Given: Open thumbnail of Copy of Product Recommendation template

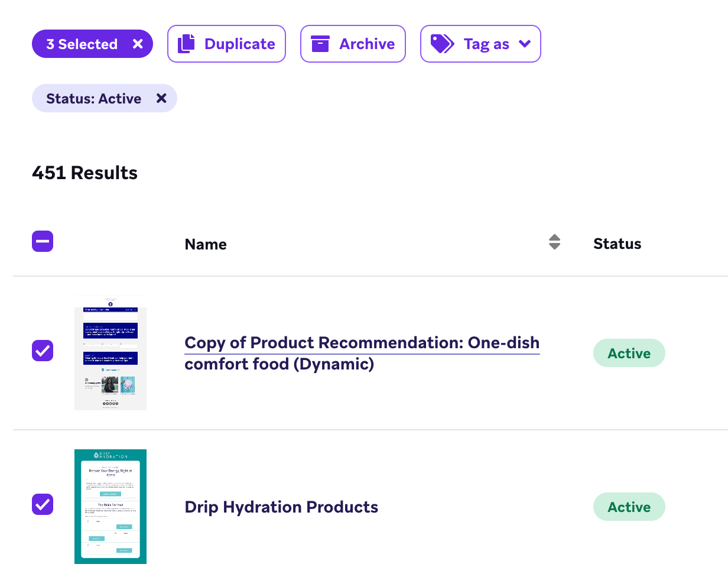Looking at the screenshot, I should coord(110,353).
